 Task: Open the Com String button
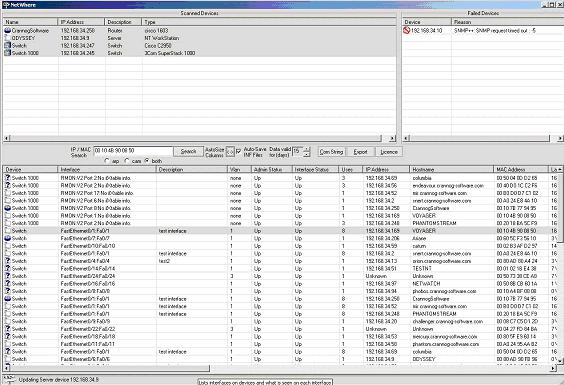coord(331,152)
